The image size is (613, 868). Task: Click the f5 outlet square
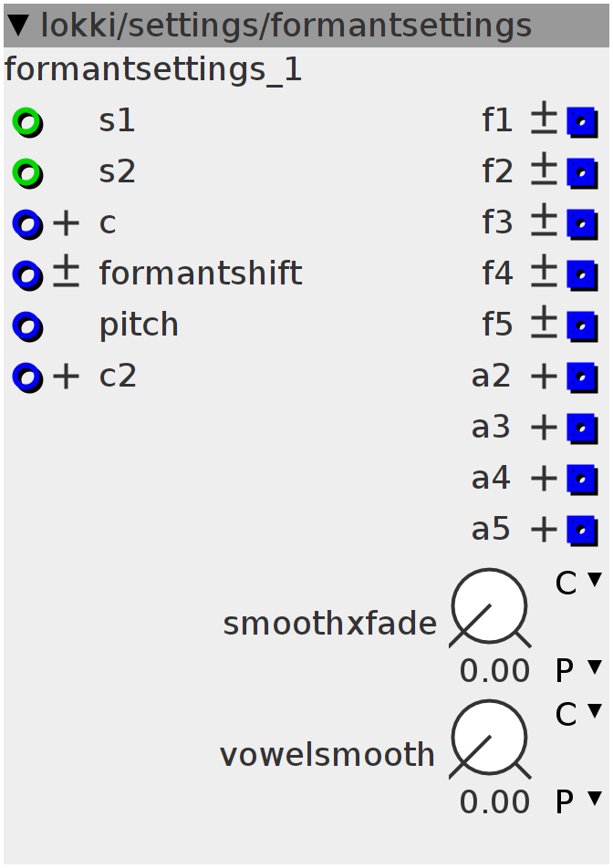[582, 326]
